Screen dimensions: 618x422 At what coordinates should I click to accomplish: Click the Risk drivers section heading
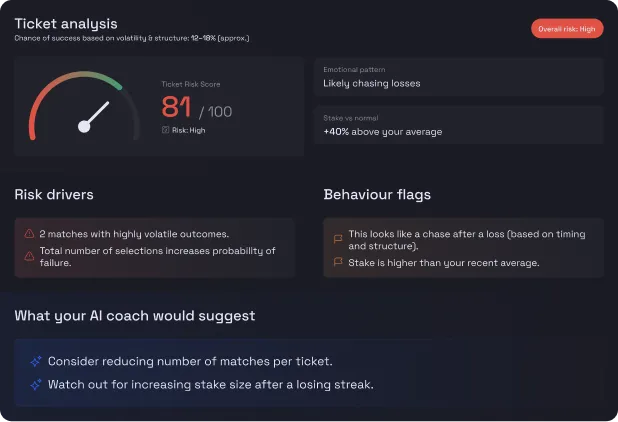click(x=54, y=195)
